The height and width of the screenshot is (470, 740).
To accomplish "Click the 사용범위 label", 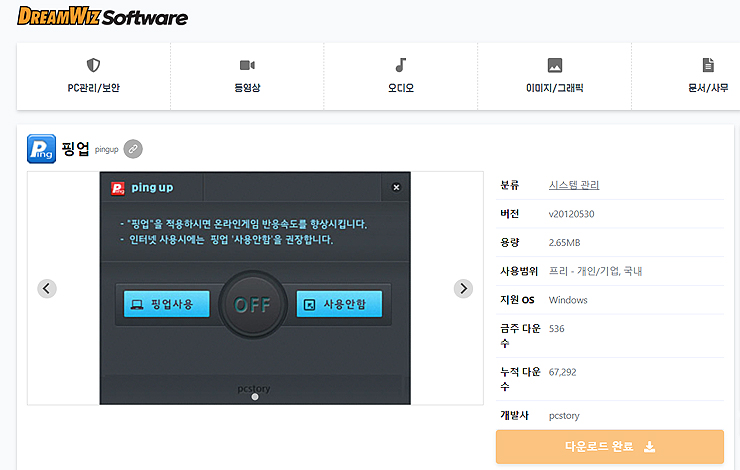I will 519,271.
